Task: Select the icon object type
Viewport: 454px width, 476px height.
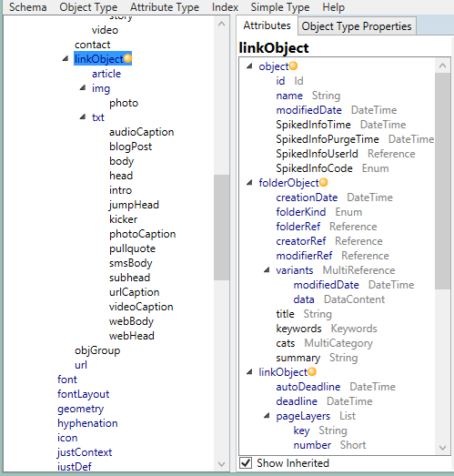Action: pyautogui.click(x=67, y=438)
